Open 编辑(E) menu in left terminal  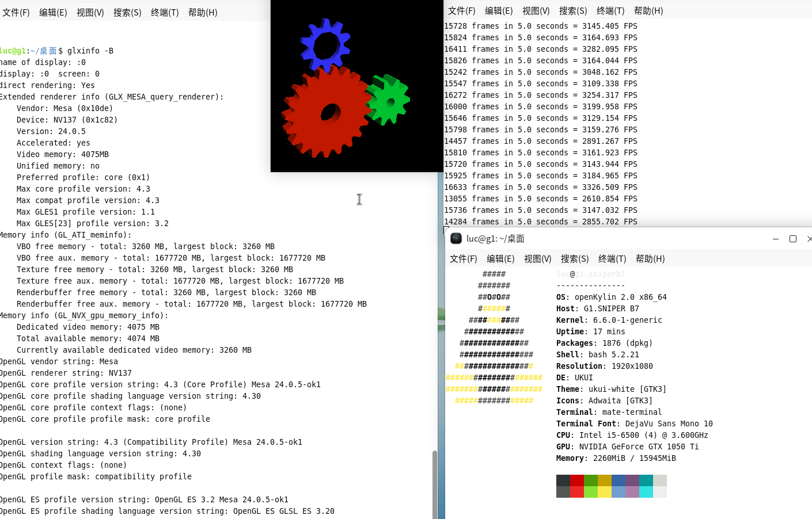(x=53, y=12)
